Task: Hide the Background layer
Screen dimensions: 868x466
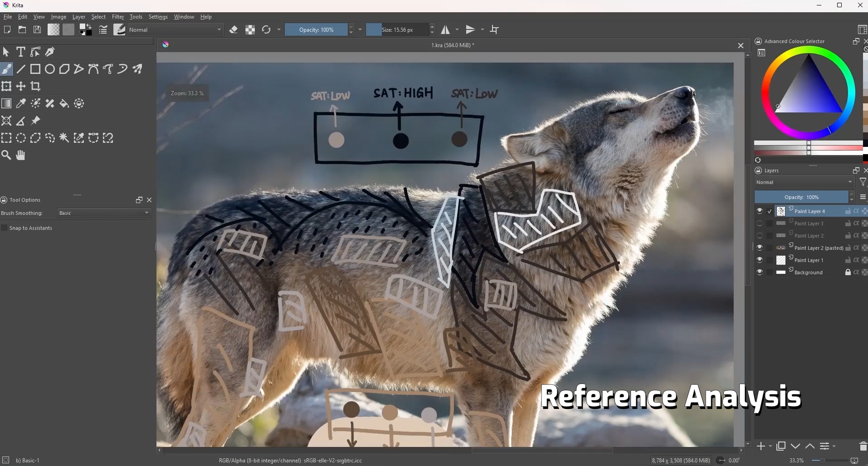Action: pos(760,272)
